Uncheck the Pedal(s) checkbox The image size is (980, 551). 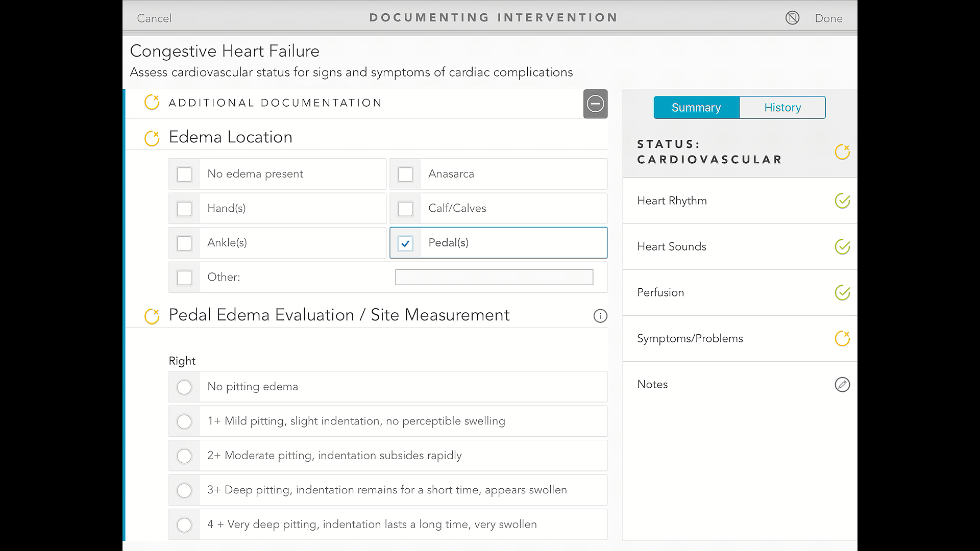pyautogui.click(x=405, y=243)
